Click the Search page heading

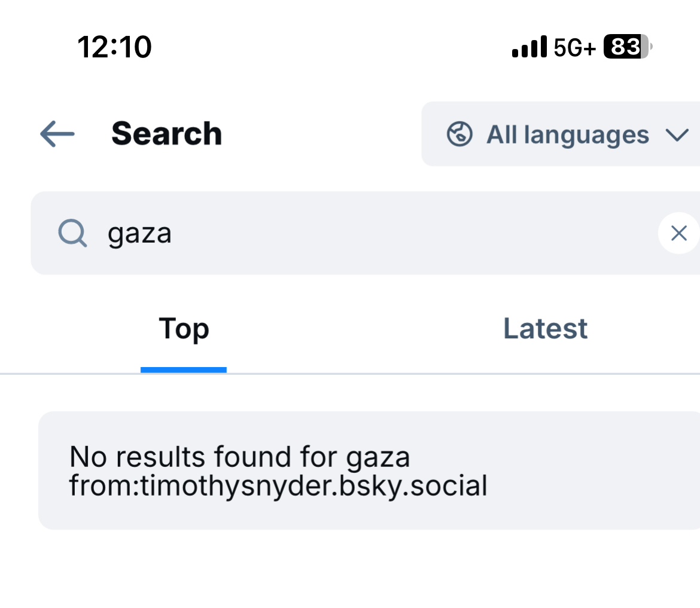(x=166, y=134)
